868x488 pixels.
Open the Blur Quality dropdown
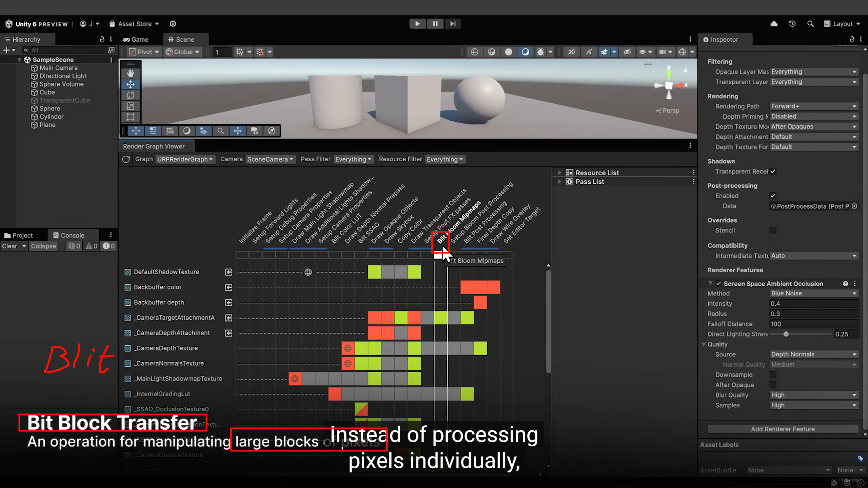tap(814, 395)
